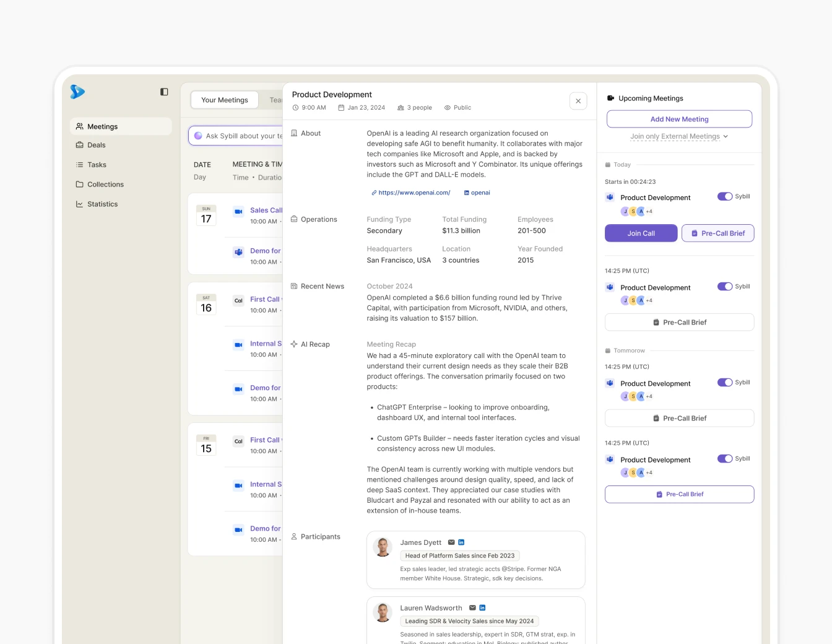Click the Sybill logo icon
This screenshot has width=832, height=644.
click(77, 92)
